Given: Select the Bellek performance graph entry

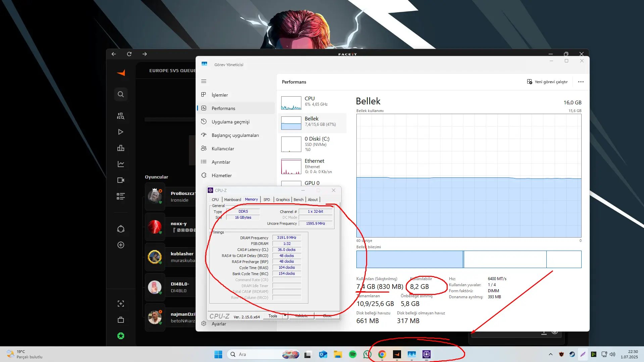Looking at the screenshot, I should tap(312, 123).
